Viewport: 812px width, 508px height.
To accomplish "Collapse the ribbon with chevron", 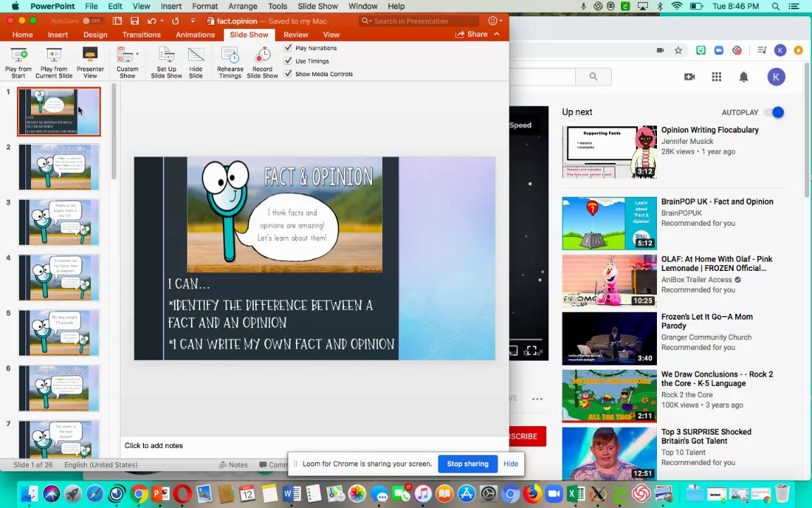I will point(497,34).
